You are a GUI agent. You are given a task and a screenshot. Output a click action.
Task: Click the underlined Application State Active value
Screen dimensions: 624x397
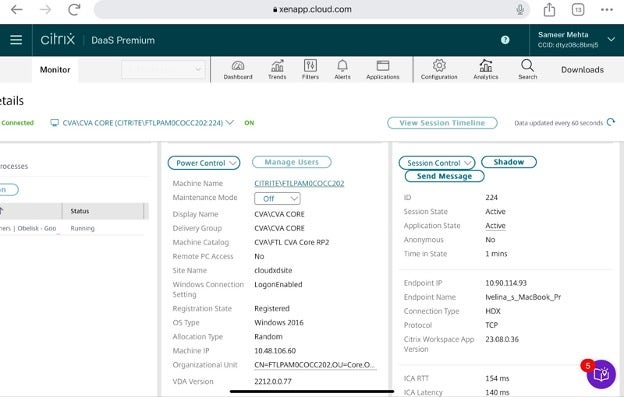coord(495,226)
